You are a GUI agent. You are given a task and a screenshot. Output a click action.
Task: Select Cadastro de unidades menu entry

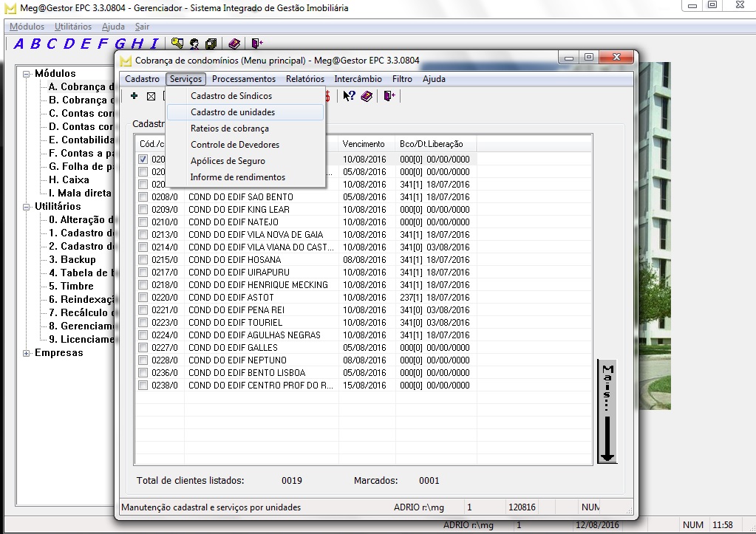click(233, 112)
